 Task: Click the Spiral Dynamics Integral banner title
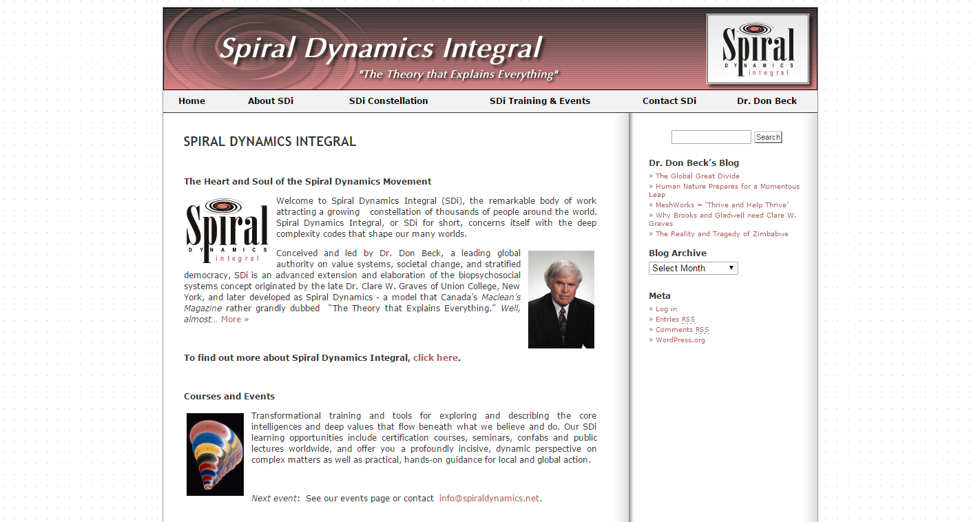coord(381,49)
